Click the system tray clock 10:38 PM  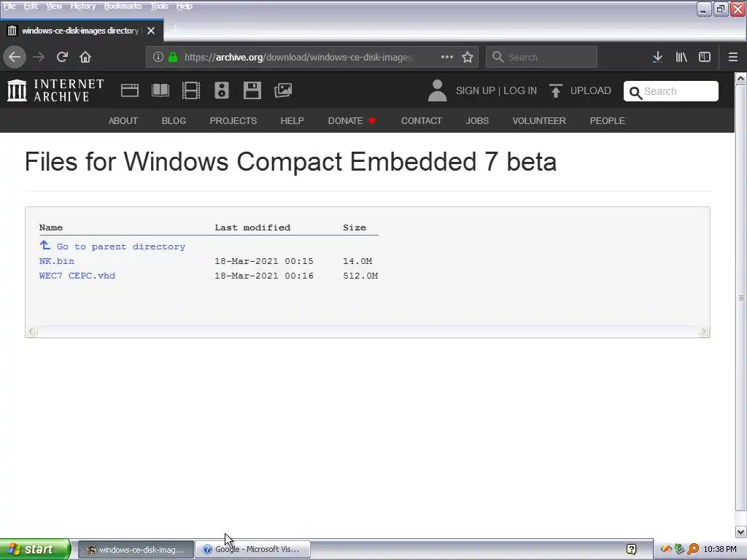tap(720, 550)
